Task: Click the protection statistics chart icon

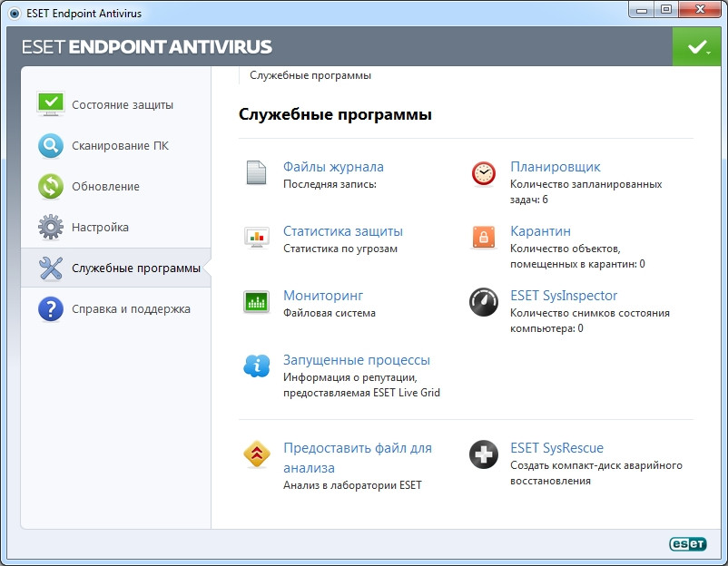Action: pyautogui.click(x=256, y=237)
